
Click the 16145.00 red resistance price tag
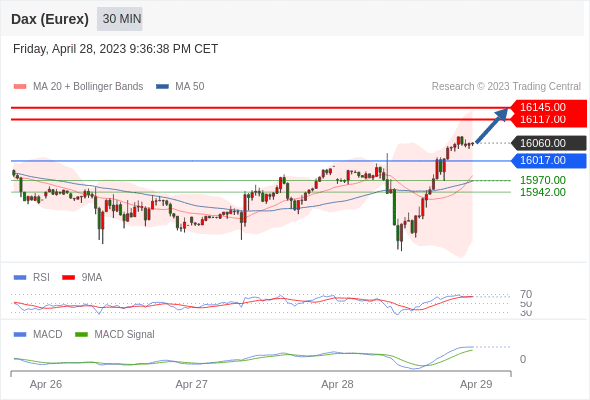pos(548,107)
